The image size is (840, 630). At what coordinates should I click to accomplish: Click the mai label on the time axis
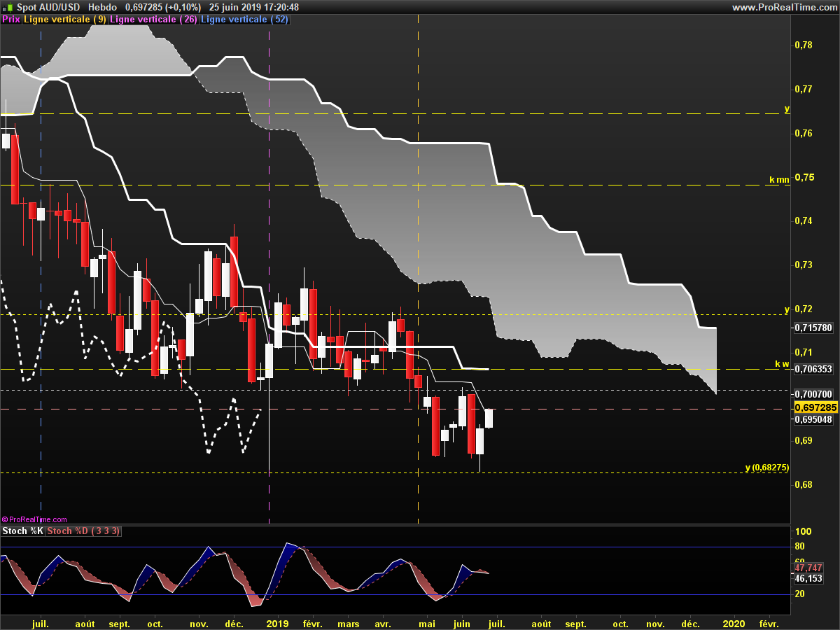[x=426, y=624]
